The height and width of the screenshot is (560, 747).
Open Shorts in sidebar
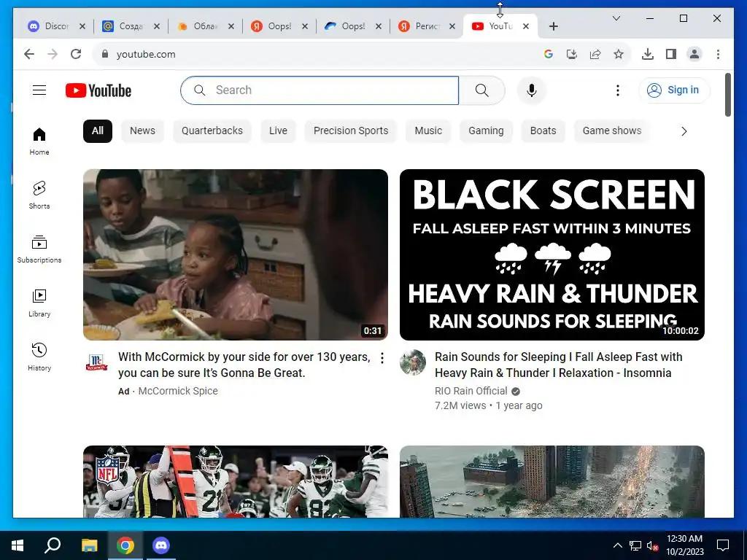pyautogui.click(x=39, y=195)
